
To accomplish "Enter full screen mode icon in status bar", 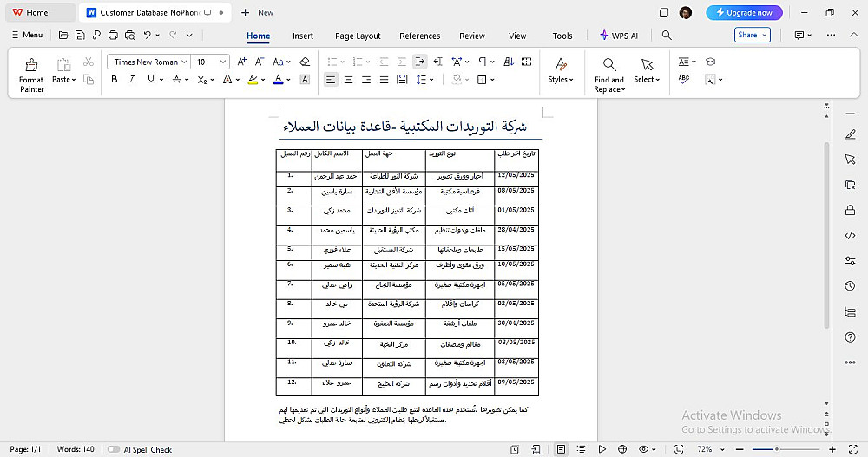I will click(853, 449).
